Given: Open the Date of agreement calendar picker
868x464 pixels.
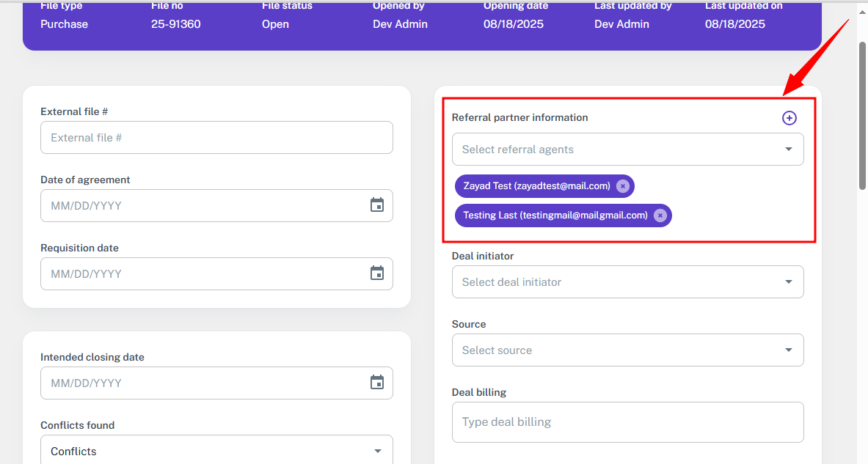Looking at the screenshot, I should pyautogui.click(x=377, y=205).
